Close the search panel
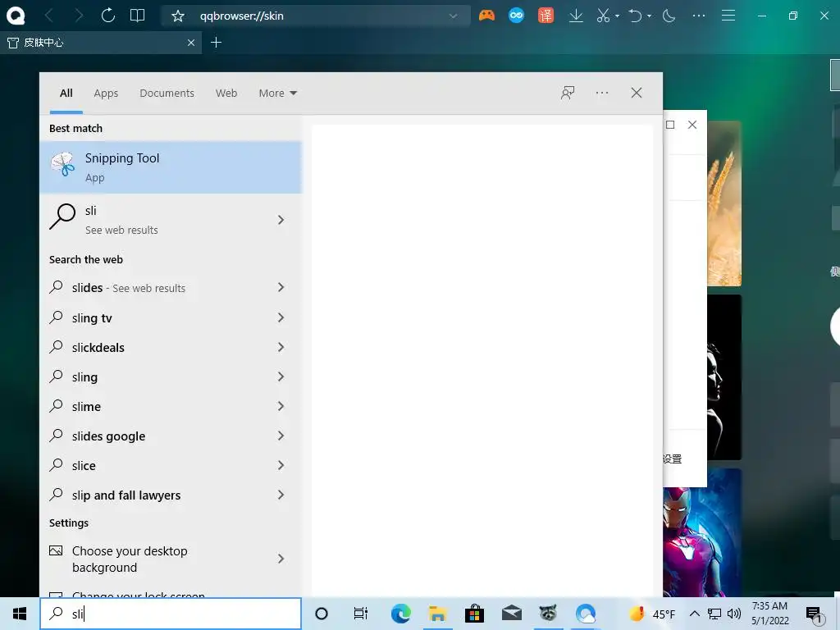Screen dimensions: 840x630 pos(637,93)
